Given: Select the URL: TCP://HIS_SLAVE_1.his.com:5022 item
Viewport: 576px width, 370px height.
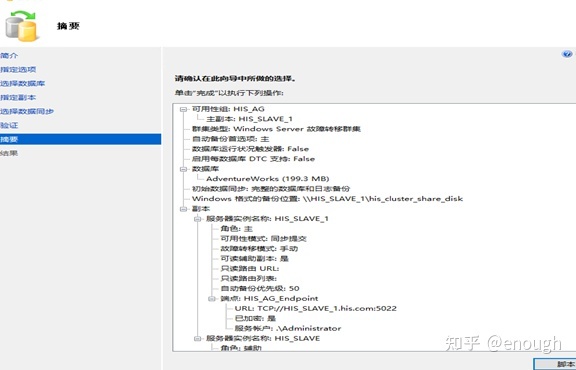Looking at the screenshot, I should pos(316,309).
